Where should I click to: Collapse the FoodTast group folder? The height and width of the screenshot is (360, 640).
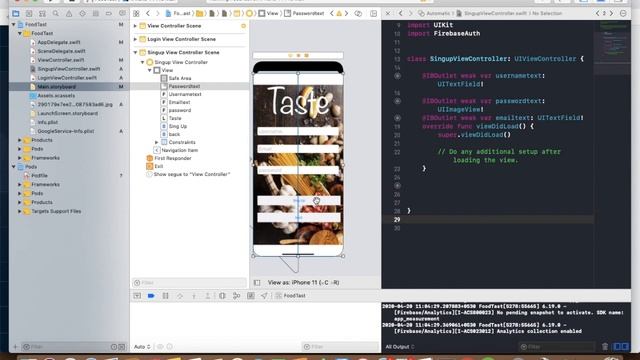20,33
